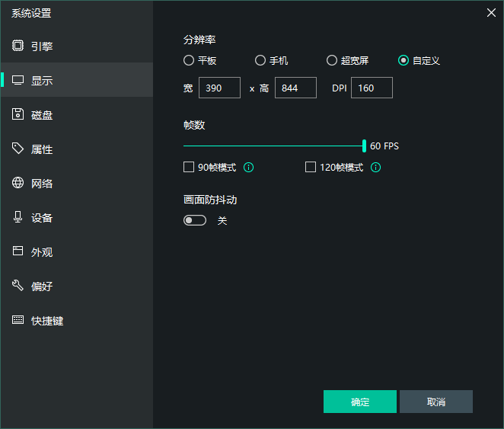
Task: Show info for 120帧模式
Action: [376, 167]
